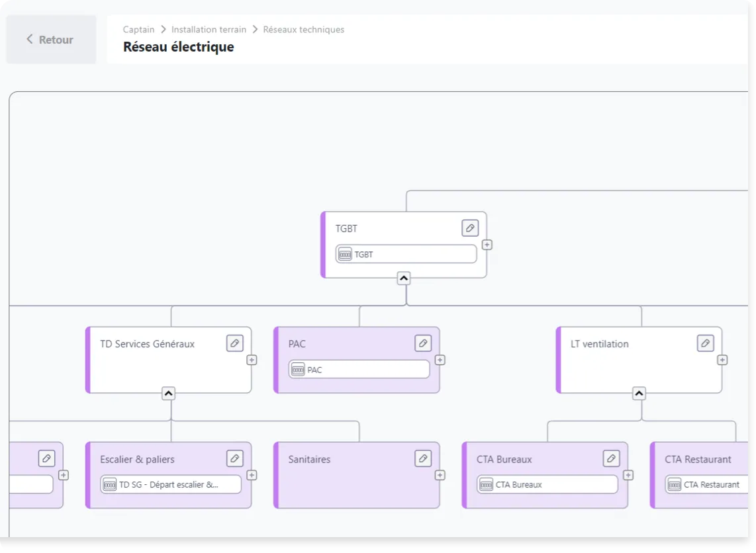Screen dimensions: 756x553
Task: Click the edit pencil on TGBT node
Action: coord(470,228)
